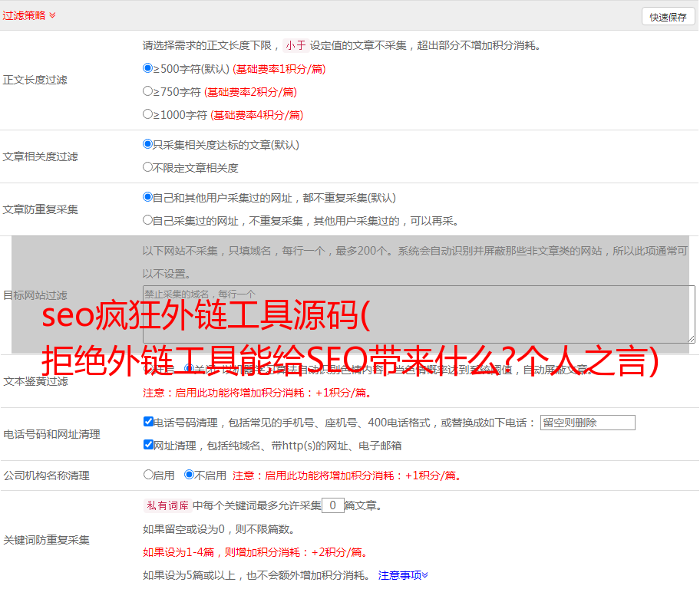Image resolution: width=700 pixels, height=589 pixels.
Task: Toggle 电话号码清理 checkbox
Action: pyautogui.click(x=148, y=422)
